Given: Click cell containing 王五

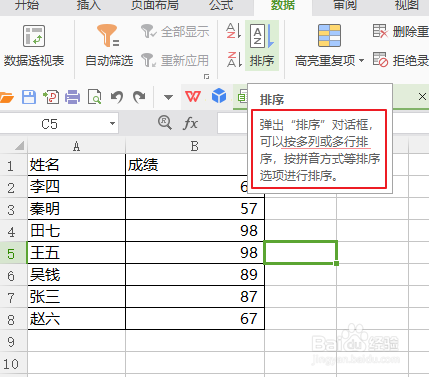Looking at the screenshot, I should tap(77, 253).
